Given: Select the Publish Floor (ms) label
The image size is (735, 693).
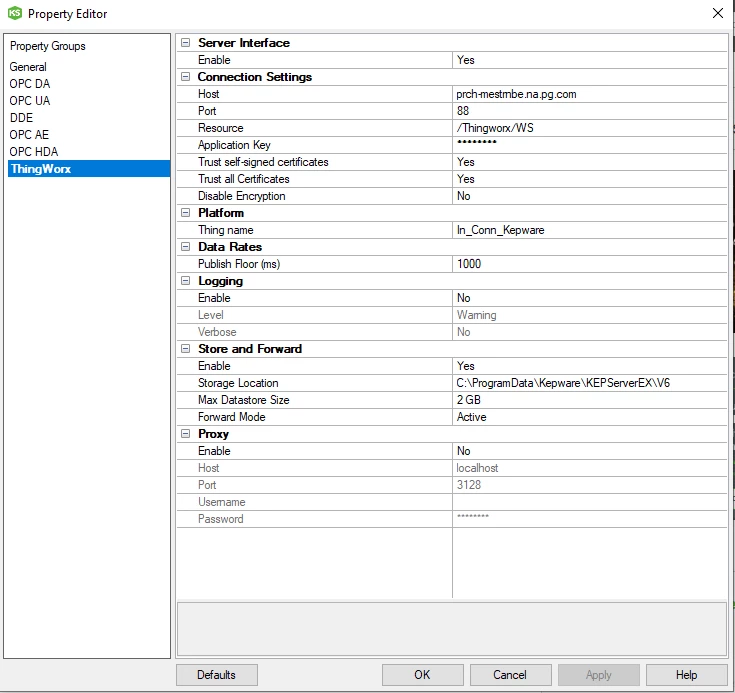Looking at the screenshot, I should point(239,264).
